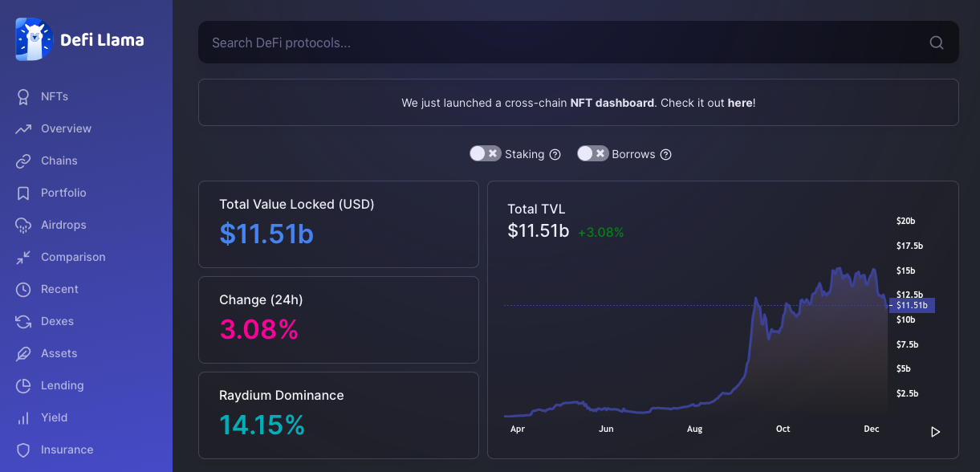This screenshot has height=472, width=980.
Task: Click the Defi Llama logo icon
Action: [x=35, y=39]
